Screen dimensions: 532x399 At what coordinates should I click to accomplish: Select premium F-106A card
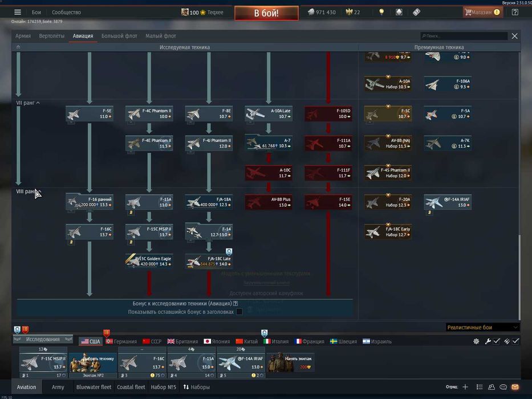point(448,84)
